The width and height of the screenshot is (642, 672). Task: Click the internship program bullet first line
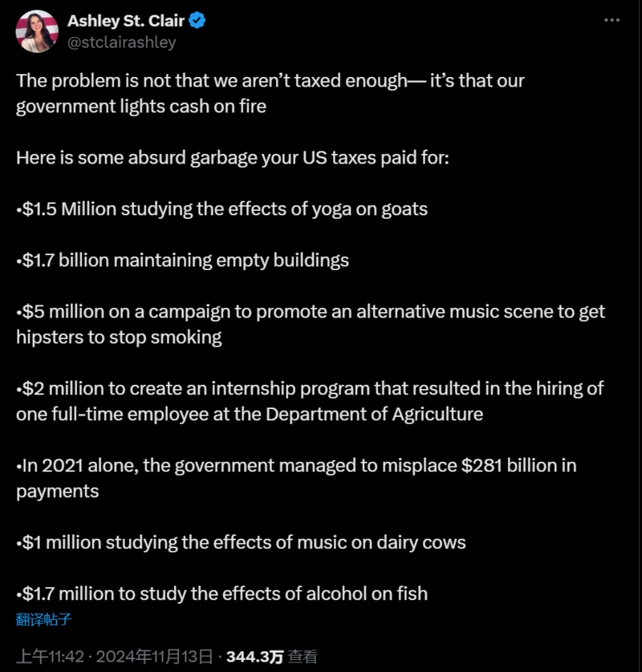pyautogui.click(x=310, y=389)
